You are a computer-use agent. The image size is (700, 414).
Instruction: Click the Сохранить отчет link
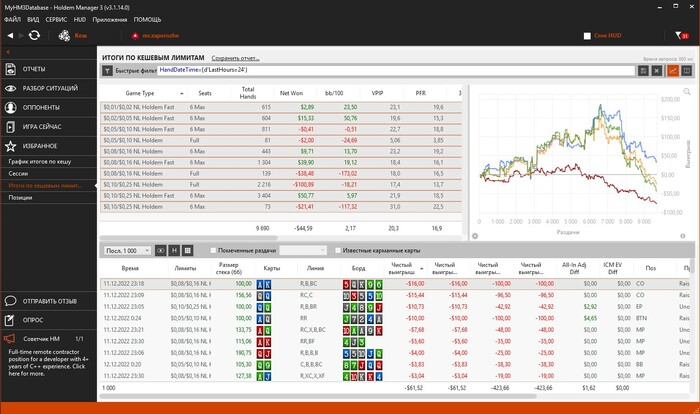[x=235, y=58]
